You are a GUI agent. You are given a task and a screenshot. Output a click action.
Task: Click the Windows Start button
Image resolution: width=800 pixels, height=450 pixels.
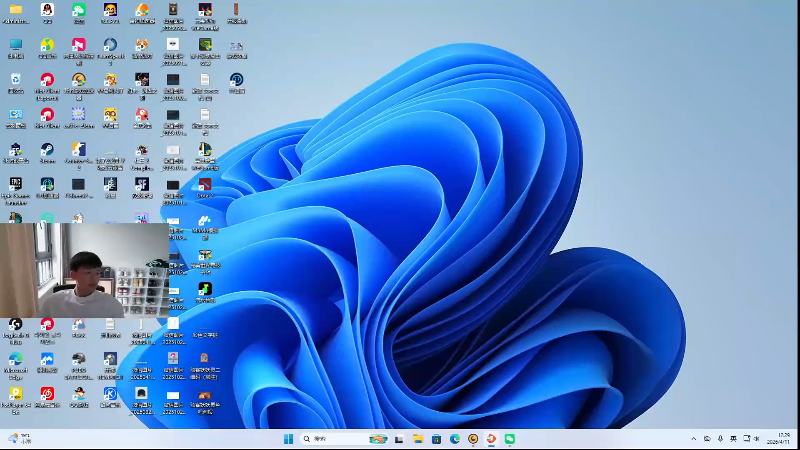click(x=288, y=439)
